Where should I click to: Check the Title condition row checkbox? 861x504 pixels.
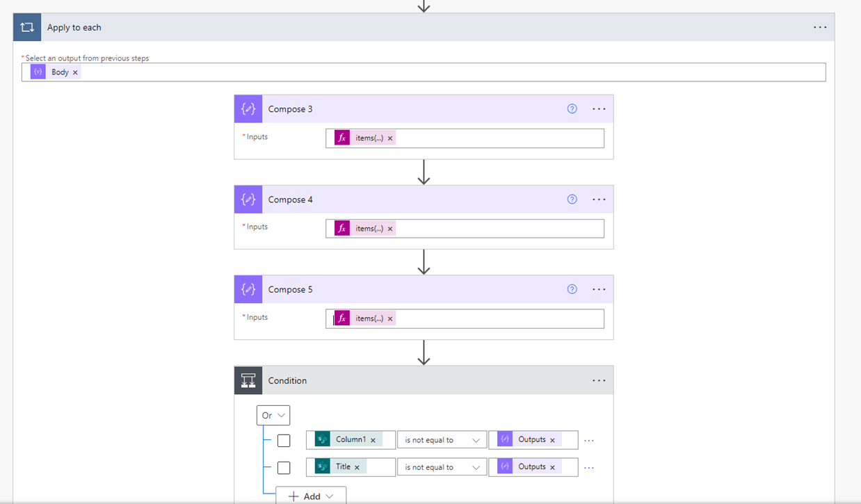tap(284, 467)
